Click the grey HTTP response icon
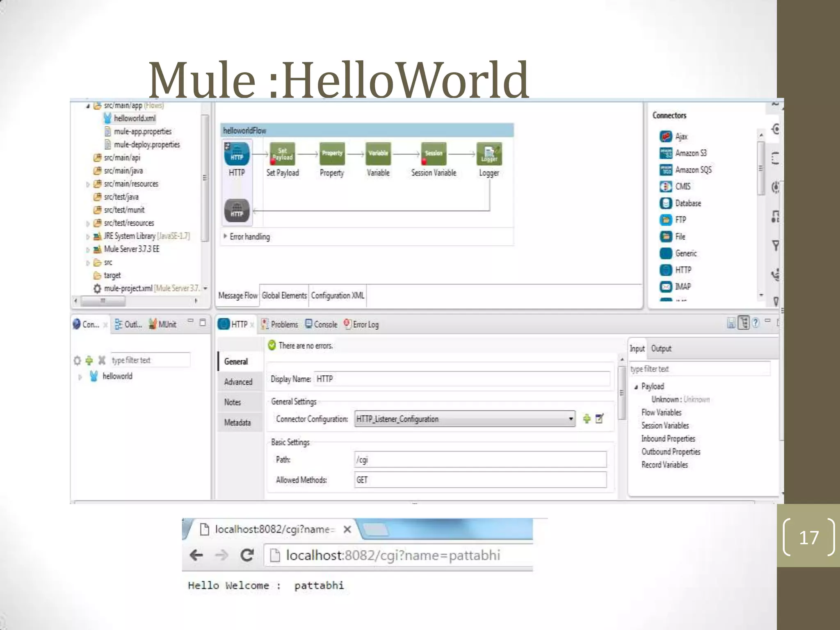 pyautogui.click(x=237, y=211)
